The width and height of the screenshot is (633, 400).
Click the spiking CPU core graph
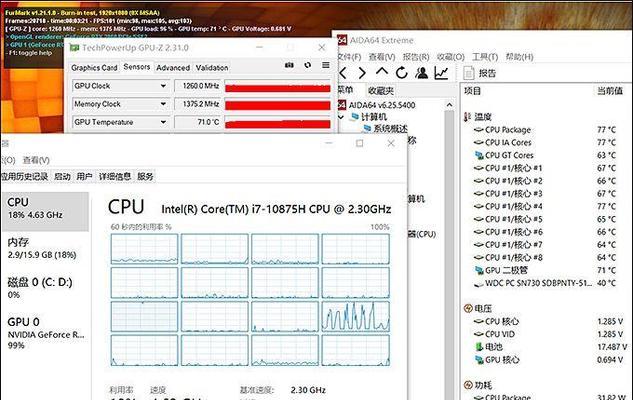(356, 316)
